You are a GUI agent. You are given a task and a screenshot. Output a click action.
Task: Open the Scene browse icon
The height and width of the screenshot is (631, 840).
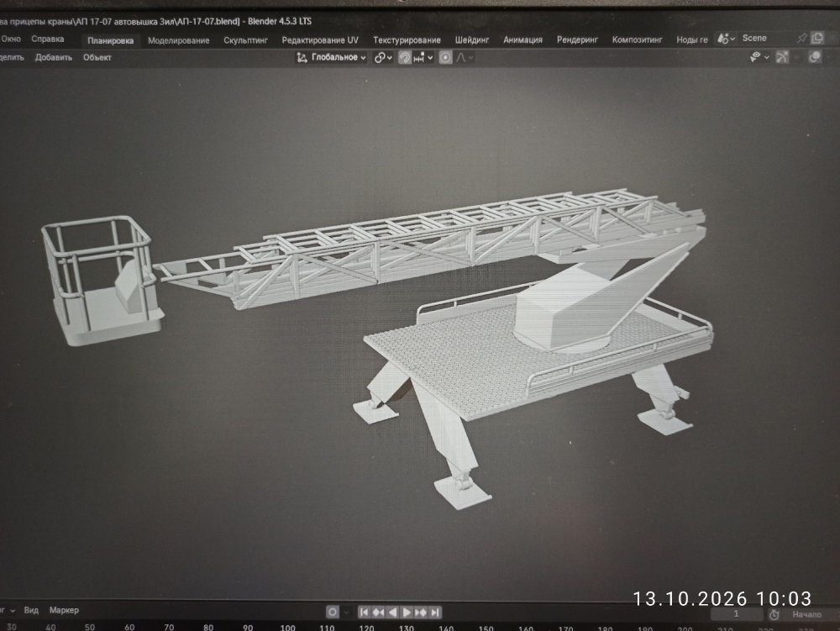coord(726,39)
